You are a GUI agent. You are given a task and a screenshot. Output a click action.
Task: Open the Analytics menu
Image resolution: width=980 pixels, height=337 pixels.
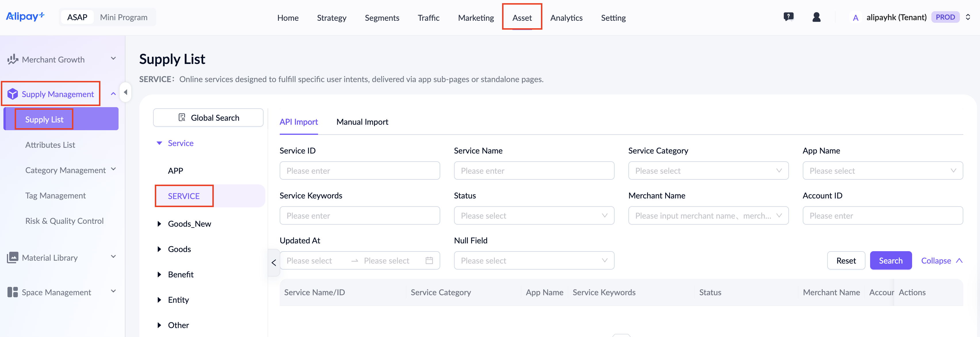(566, 18)
